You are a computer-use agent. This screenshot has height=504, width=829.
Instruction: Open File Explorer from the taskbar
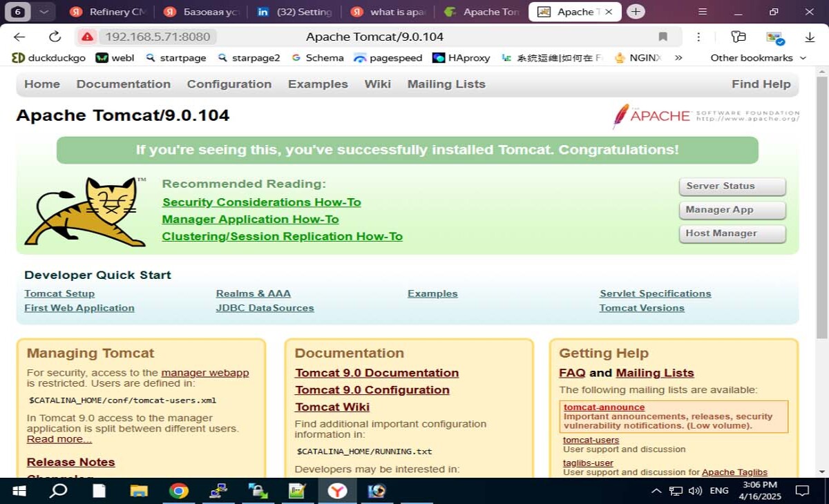point(139,491)
